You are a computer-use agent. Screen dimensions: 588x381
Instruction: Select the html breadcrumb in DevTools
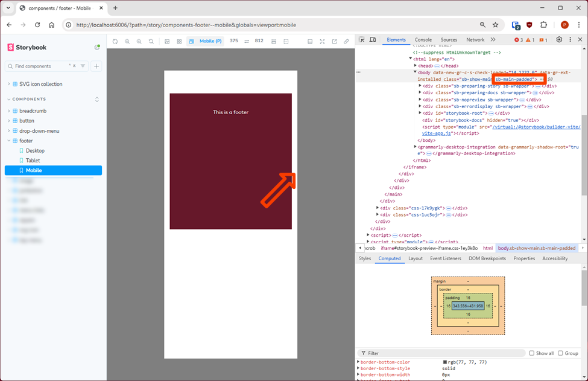pyautogui.click(x=487, y=248)
